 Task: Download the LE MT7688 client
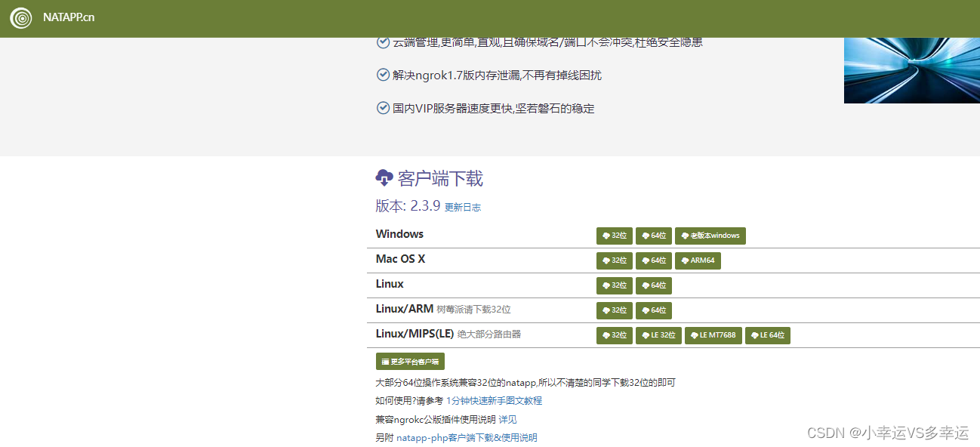713,335
